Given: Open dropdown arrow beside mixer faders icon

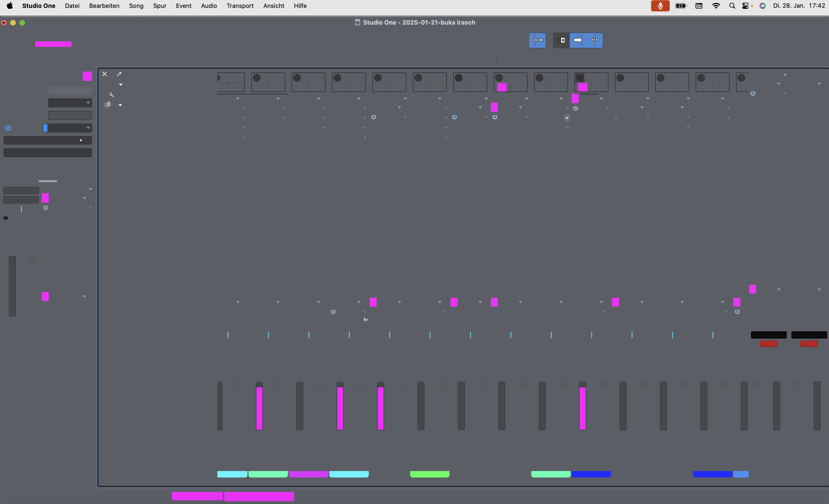Looking at the screenshot, I should pos(120,105).
